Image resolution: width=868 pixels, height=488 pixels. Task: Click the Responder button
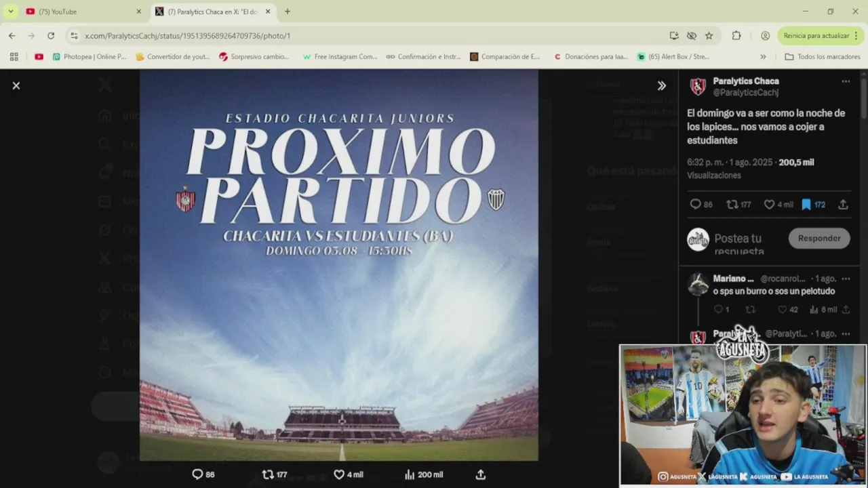click(819, 238)
